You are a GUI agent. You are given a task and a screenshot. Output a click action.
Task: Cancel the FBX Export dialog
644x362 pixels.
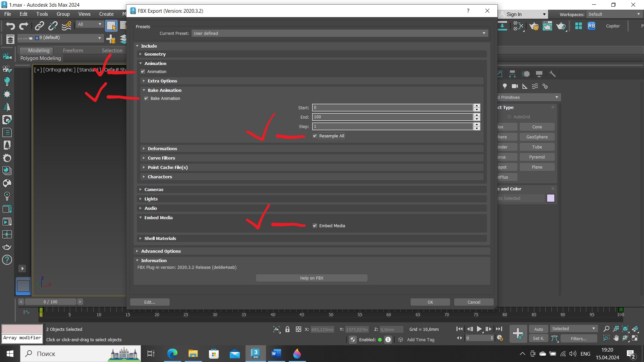(474, 302)
